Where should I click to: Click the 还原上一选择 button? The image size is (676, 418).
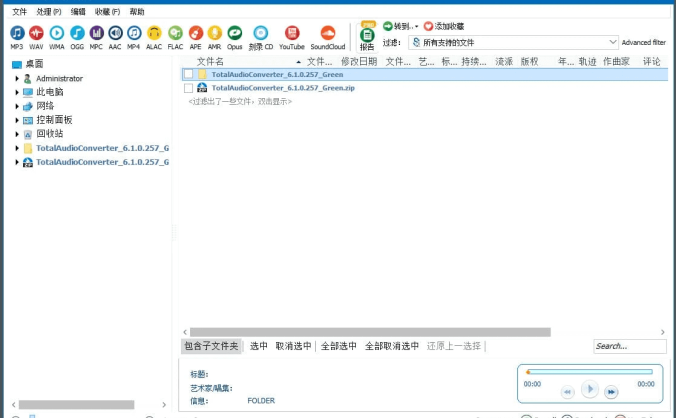pos(454,346)
